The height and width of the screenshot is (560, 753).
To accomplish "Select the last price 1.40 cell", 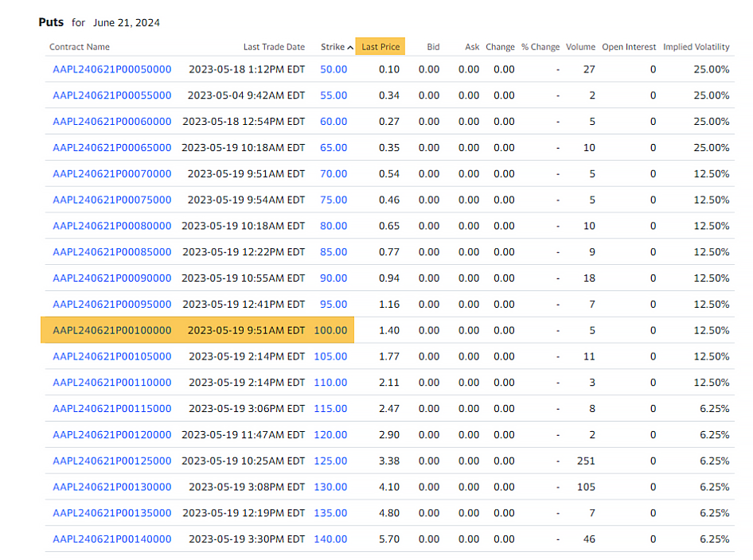I will click(389, 330).
